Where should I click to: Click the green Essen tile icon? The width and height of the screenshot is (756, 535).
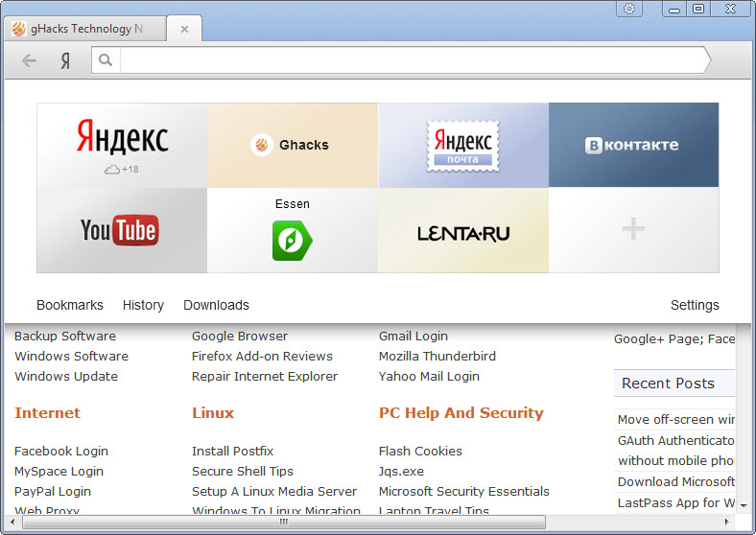(x=292, y=240)
